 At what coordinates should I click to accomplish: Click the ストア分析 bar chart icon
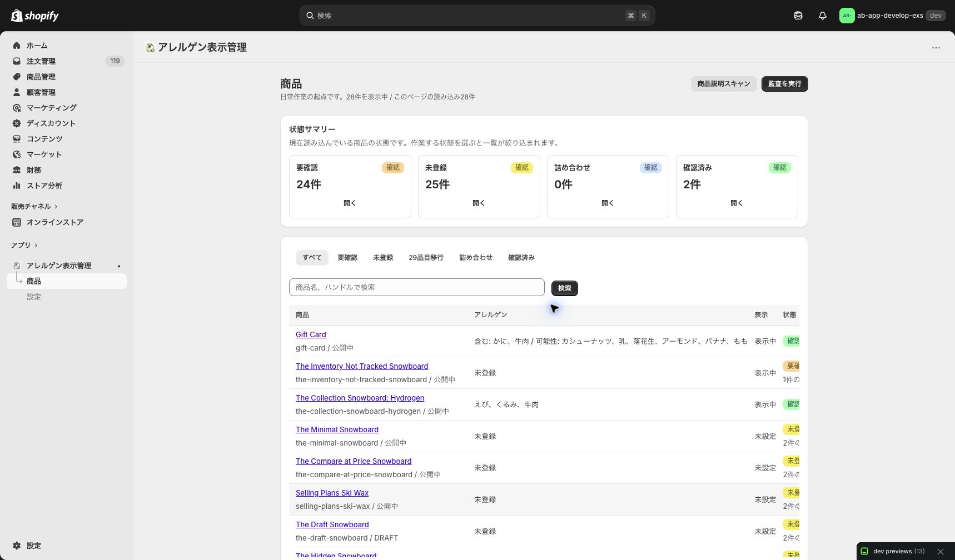(17, 186)
